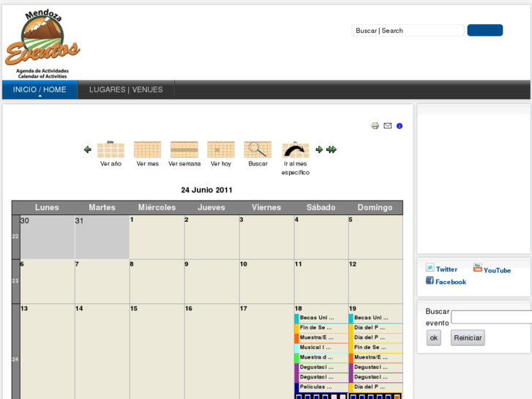The height and width of the screenshot is (399, 532).
Task: Select day 31 in grey cell
Action: pos(79,220)
